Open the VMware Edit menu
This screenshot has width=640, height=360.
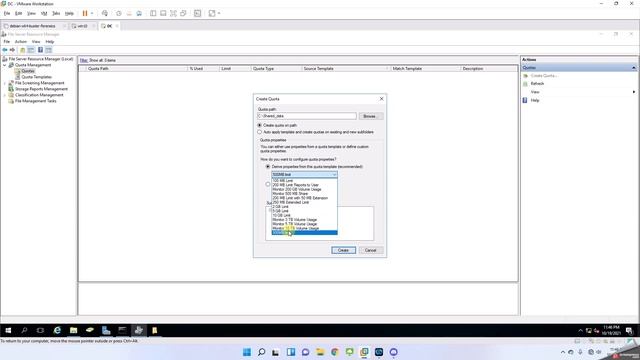pos(18,13)
